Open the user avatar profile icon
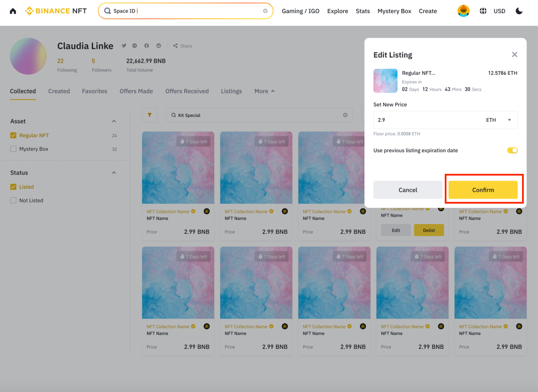538x392 pixels. 463,11
